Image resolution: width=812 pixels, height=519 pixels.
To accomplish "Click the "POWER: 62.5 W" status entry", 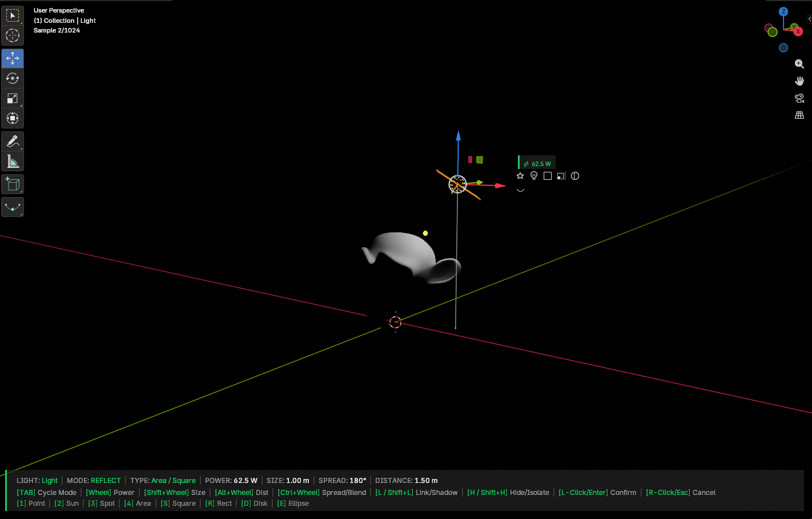I will click(231, 481).
